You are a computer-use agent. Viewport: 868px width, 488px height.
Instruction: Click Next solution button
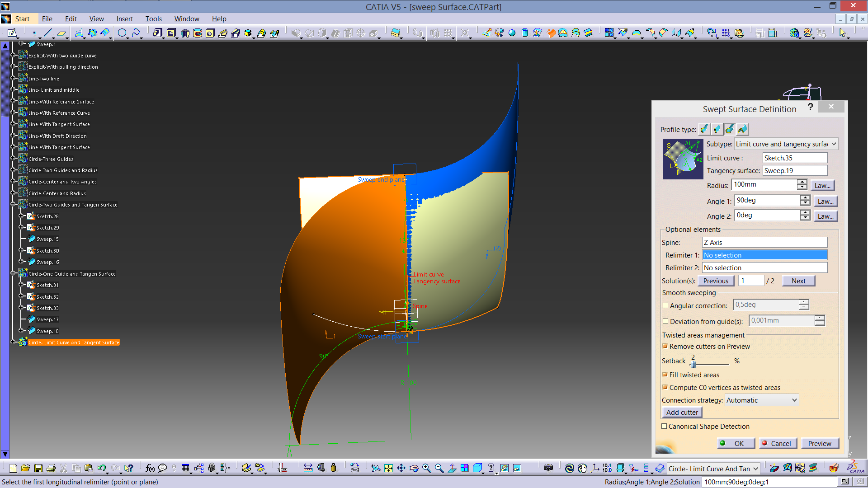click(x=798, y=281)
